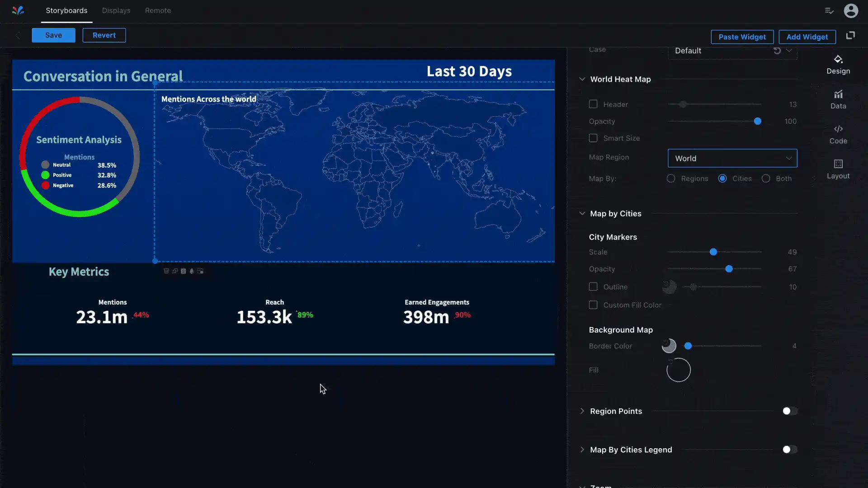Open the Map Region World dropdown

pos(732,158)
